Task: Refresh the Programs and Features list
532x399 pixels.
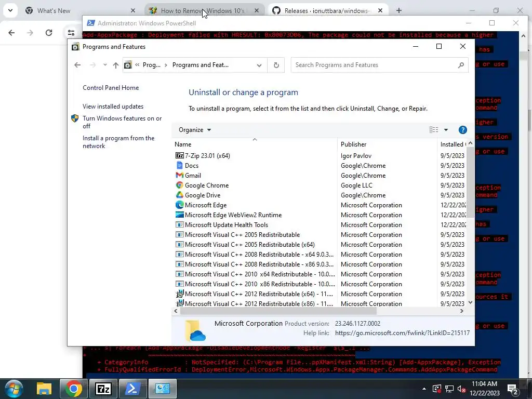Action: (276, 65)
